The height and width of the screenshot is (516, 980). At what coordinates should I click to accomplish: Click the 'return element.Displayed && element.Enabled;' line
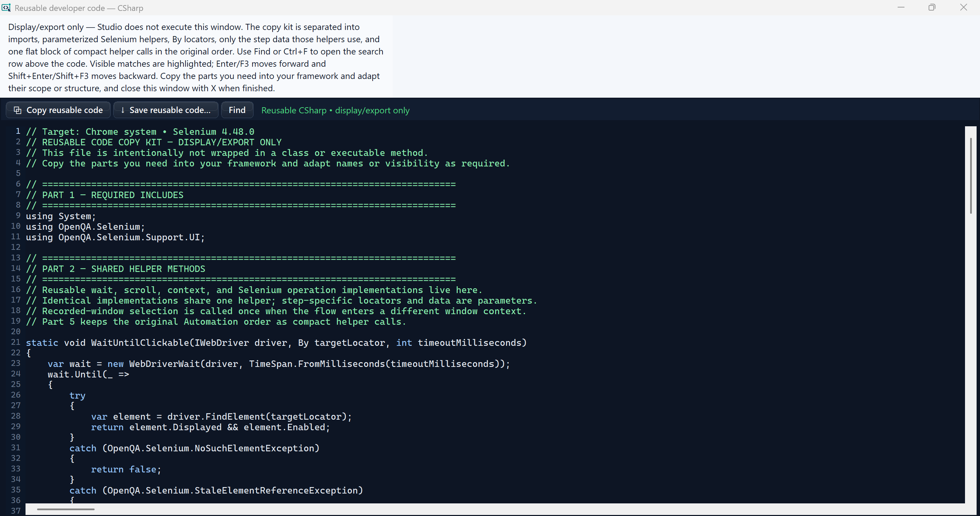[211, 428]
